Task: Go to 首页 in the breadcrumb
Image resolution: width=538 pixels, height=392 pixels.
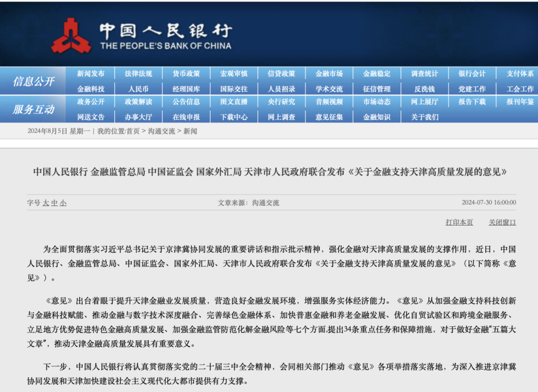Action: pyautogui.click(x=133, y=131)
